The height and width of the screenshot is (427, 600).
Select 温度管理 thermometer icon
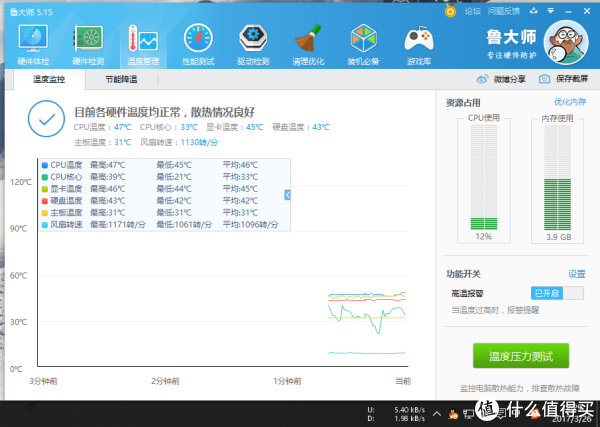[x=143, y=38]
